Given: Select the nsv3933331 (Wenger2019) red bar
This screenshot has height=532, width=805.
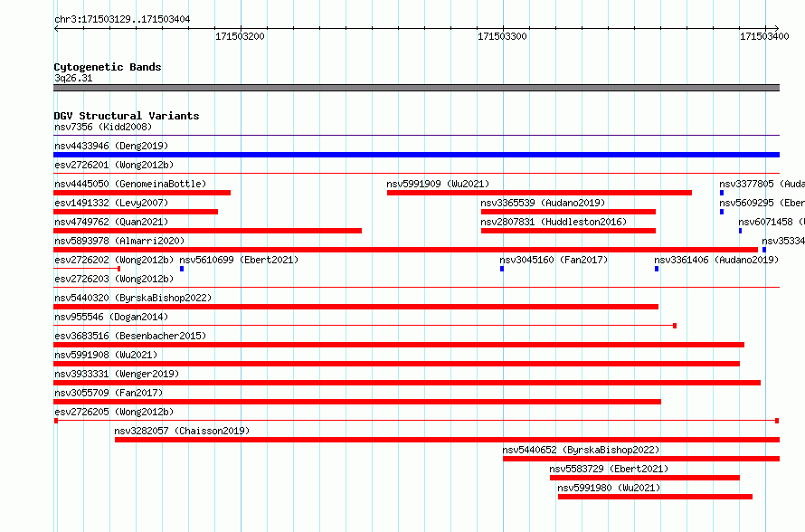Looking at the screenshot, I should pos(407,383).
